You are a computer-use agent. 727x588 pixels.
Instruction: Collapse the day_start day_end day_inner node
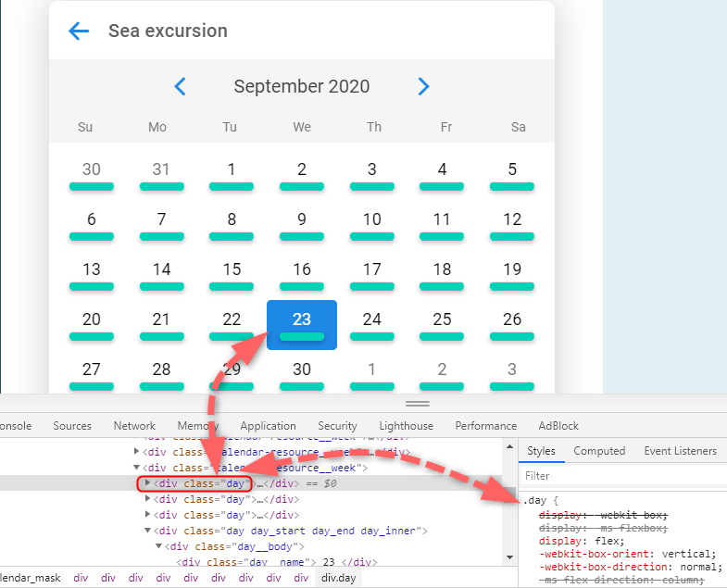[x=147, y=531]
